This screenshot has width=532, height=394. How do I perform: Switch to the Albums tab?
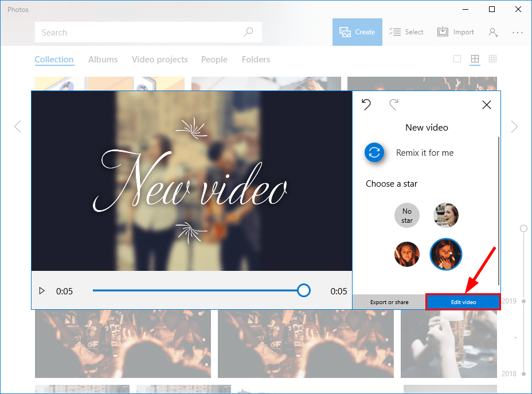click(x=103, y=60)
